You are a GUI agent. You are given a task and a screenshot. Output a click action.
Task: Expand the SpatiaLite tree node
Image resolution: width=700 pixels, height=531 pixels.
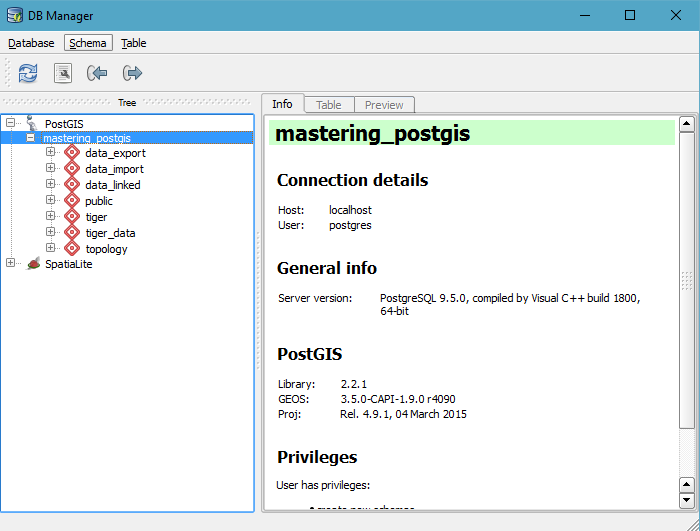tap(10, 264)
